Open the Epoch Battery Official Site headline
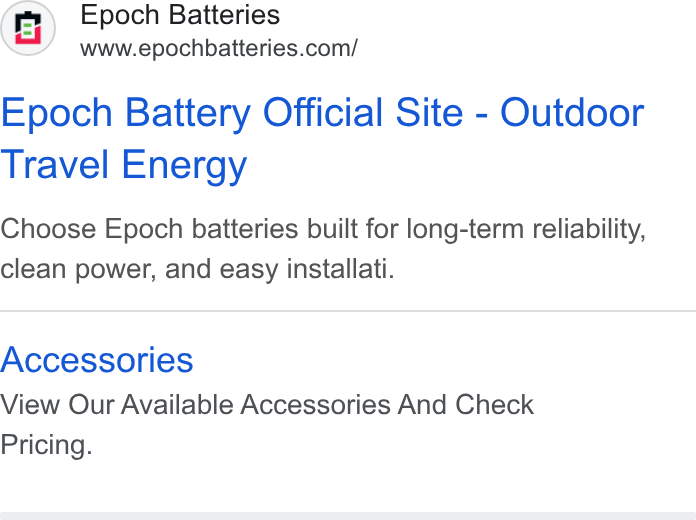Image resolution: width=696 pixels, height=520 pixels. (x=322, y=138)
